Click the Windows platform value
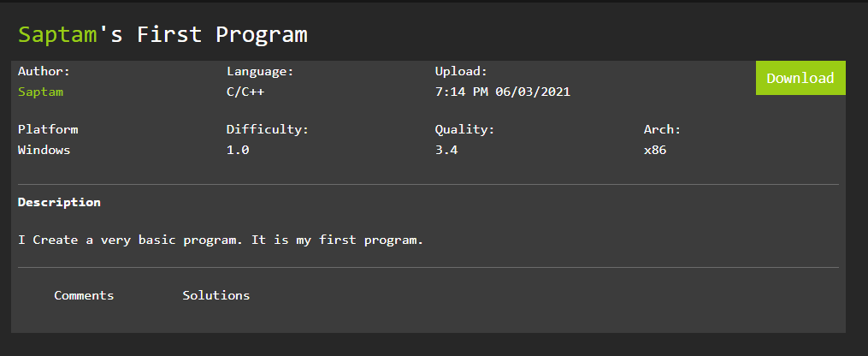The image size is (868, 356). click(x=44, y=150)
